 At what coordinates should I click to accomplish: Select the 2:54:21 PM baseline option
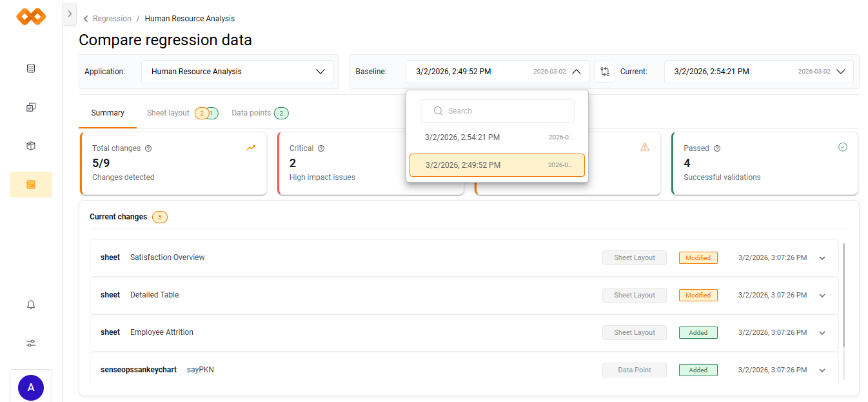(497, 137)
